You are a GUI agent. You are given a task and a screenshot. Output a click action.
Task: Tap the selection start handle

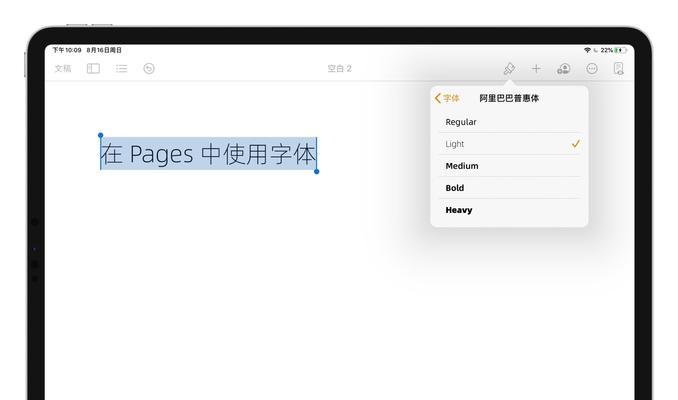(x=100, y=135)
